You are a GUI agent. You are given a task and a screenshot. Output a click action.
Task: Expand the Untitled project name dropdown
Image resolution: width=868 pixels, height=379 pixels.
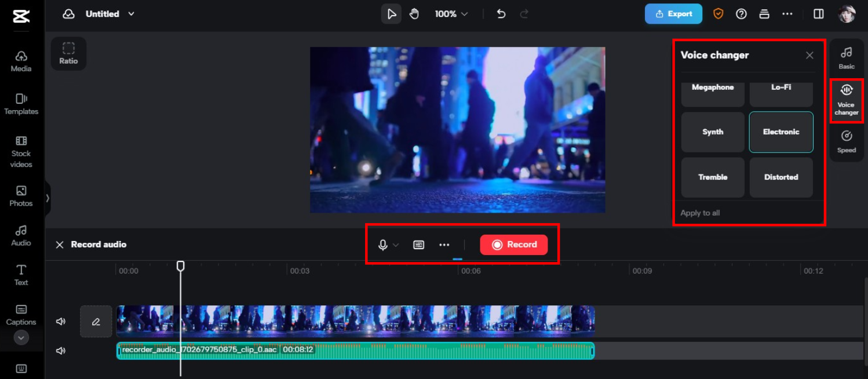pyautogui.click(x=131, y=13)
